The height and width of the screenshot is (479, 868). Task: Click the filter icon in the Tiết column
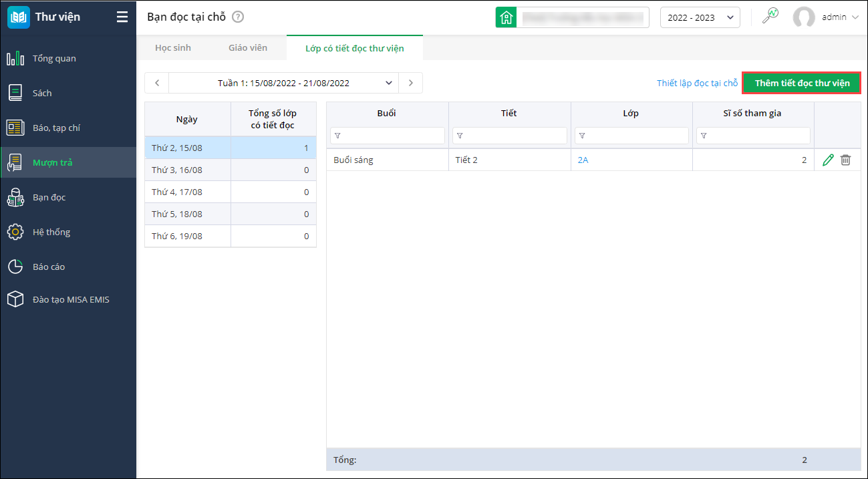pyautogui.click(x=460, y=136)
